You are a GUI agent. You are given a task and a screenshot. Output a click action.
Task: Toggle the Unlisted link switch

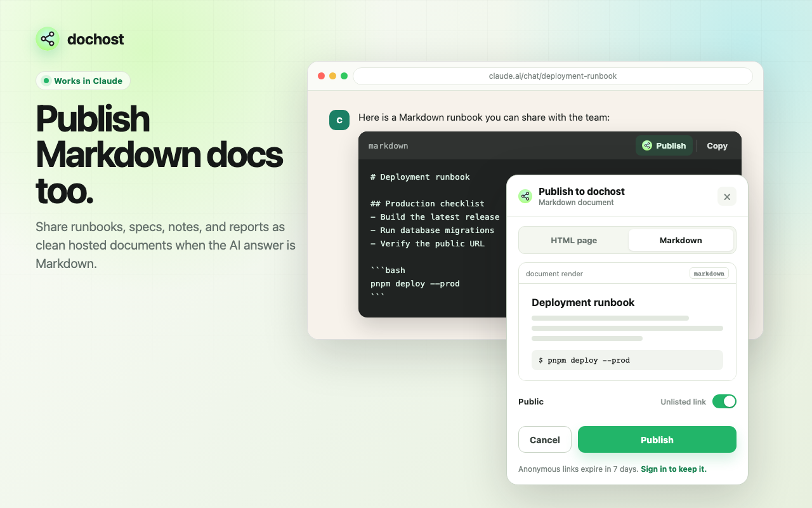pyautogui.click(x=724, y=401)
